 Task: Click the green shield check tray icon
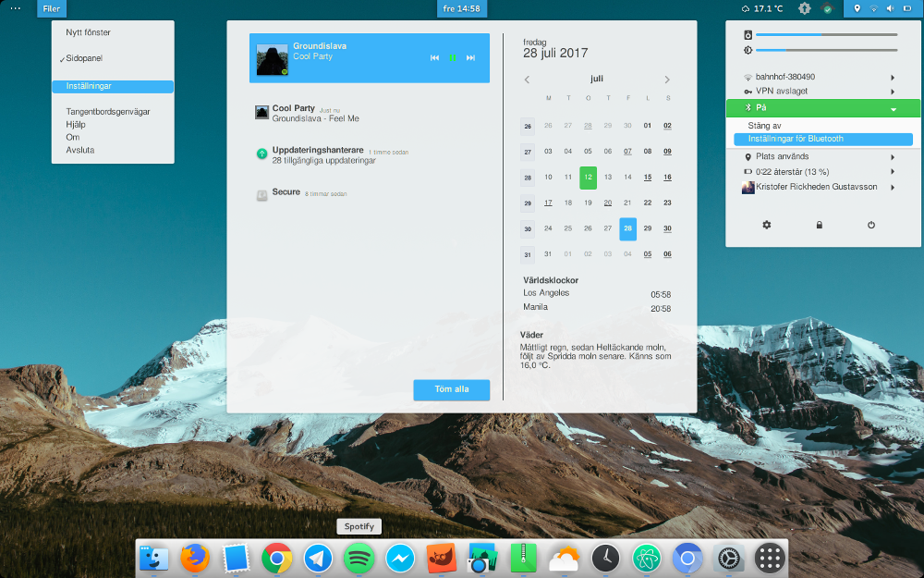pyautogui.click(x=828, y=8)
